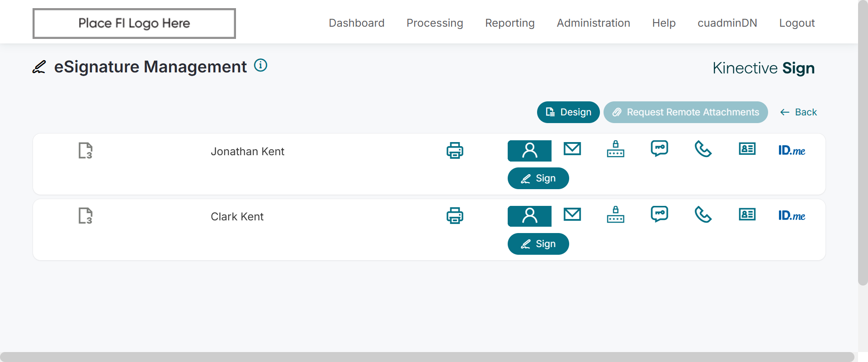Viewport: 868px width, 362px height.
Task: Open the Reporting menu
Action: (509, 23)
